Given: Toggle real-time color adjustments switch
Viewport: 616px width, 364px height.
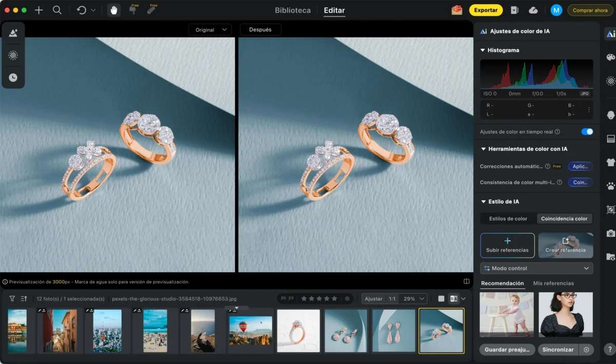Looking at the screenshot, I should pyautogui.click(x=587, y=132).
